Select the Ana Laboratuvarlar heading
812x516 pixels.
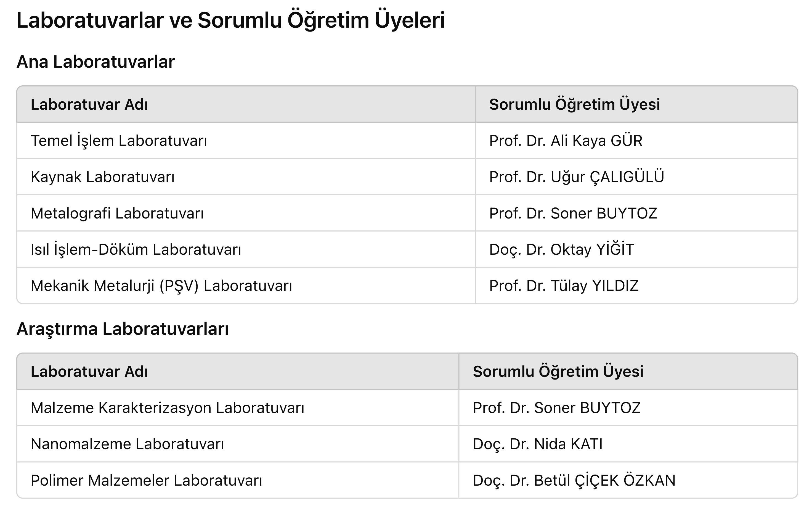(96, 62)
